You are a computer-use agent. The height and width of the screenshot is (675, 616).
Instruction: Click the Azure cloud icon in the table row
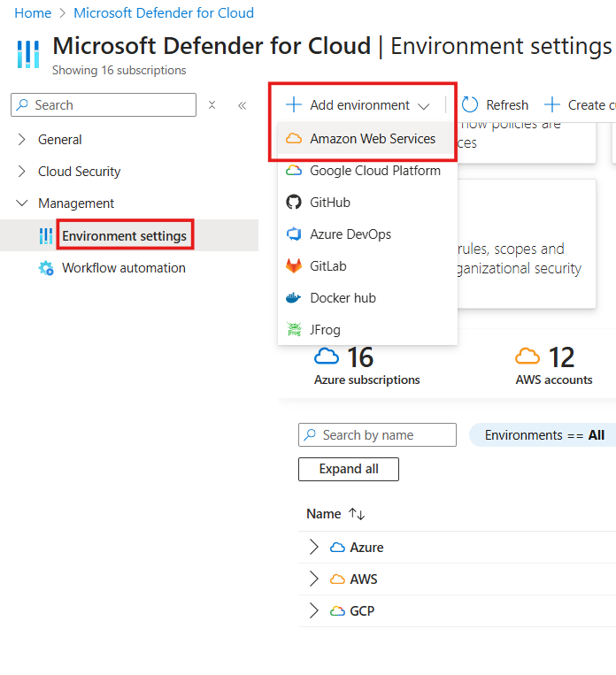[x=337, y=548]
